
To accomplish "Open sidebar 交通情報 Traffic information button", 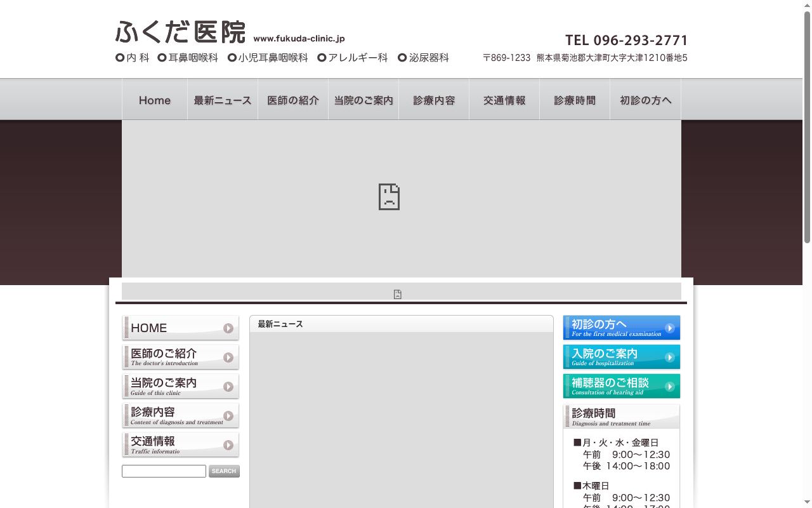I will pyautogui.click(x=181, y=444).
